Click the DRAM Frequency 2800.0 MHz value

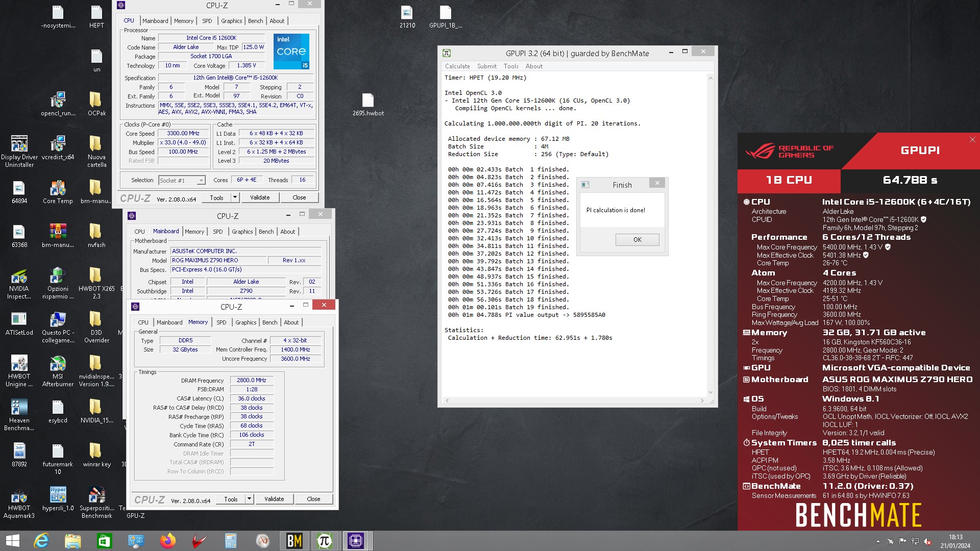(251, 380)
